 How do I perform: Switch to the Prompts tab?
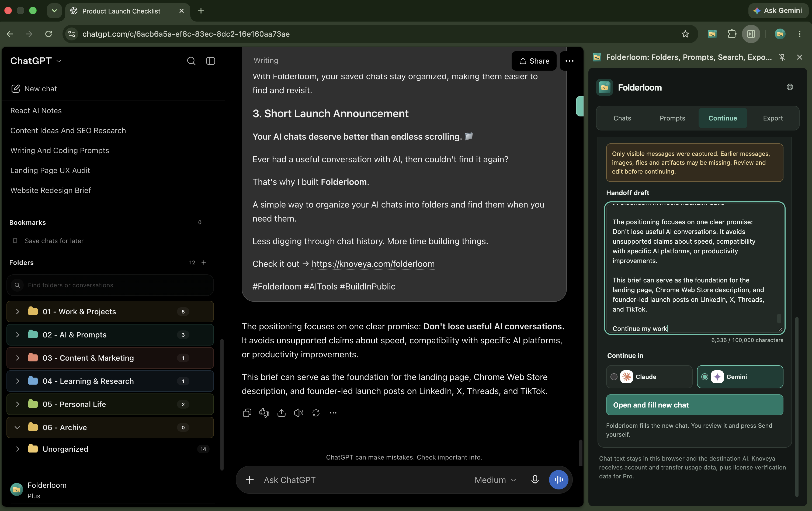pyautogui.click(x=672, y=118)
